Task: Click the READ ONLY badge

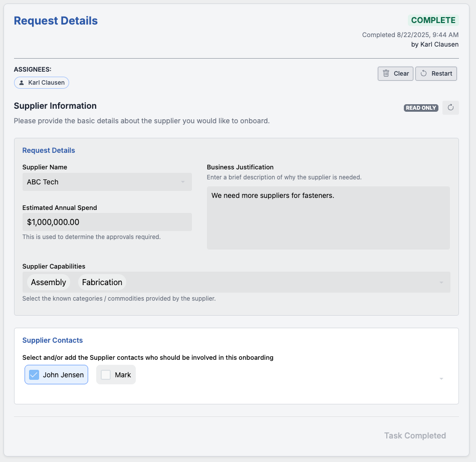Action: point(421,108)
